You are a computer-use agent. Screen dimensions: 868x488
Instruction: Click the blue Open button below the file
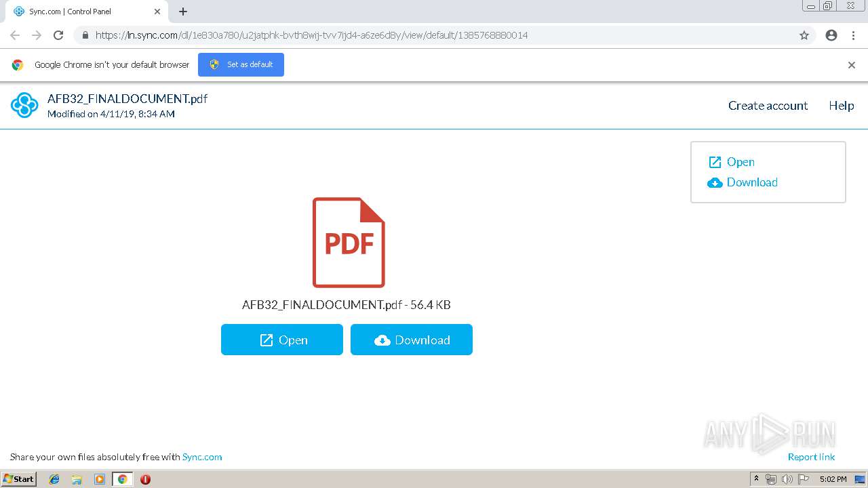tap(282, 340)
